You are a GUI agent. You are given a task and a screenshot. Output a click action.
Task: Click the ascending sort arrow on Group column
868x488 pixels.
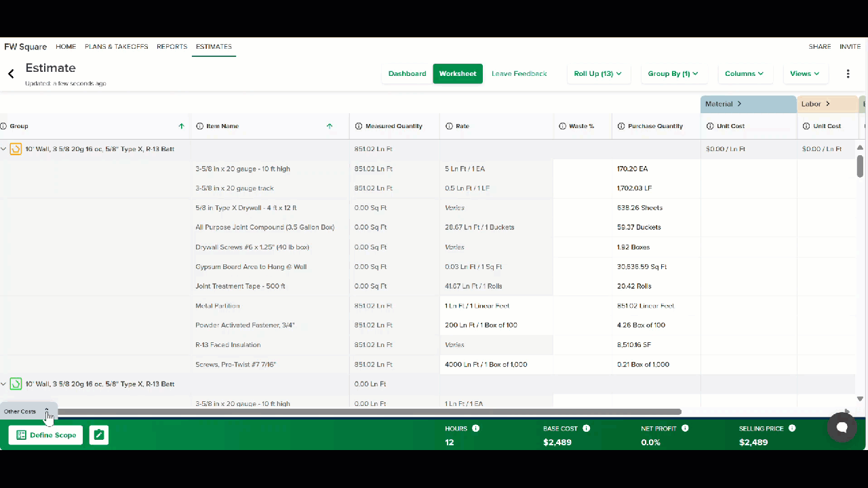click(x=181, y=126)
